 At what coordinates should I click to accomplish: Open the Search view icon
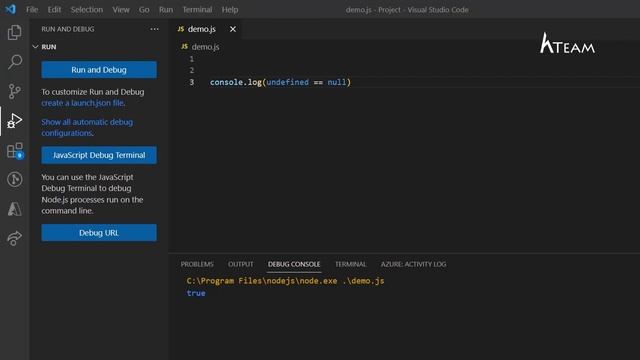click(15, 62)
